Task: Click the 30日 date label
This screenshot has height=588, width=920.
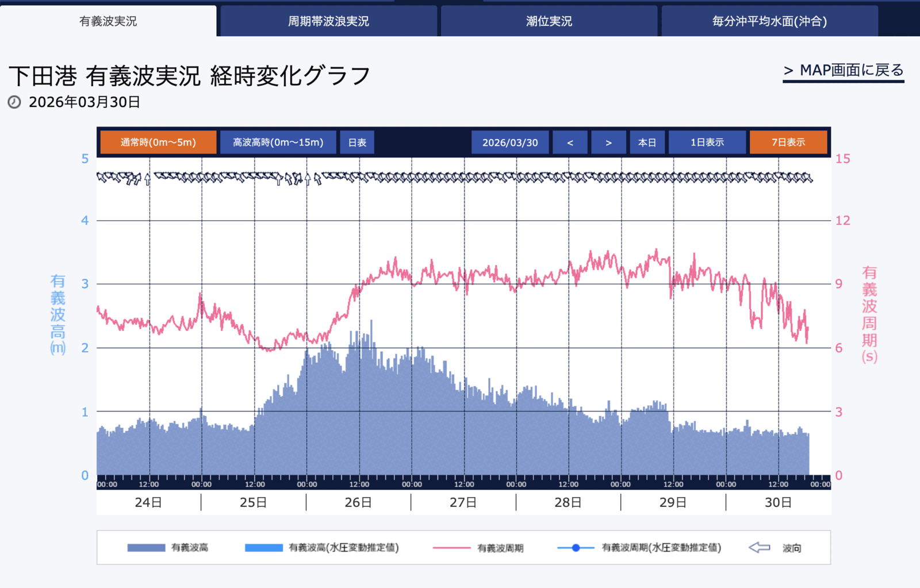Action: [x=779, y=502]
